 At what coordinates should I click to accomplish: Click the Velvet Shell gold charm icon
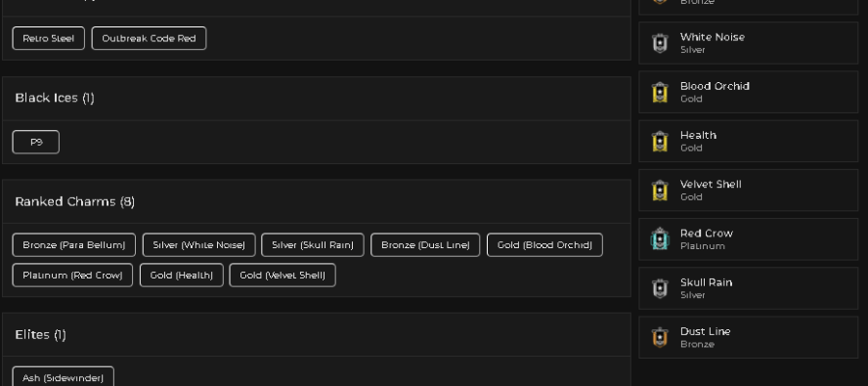(x=660, y=190)
